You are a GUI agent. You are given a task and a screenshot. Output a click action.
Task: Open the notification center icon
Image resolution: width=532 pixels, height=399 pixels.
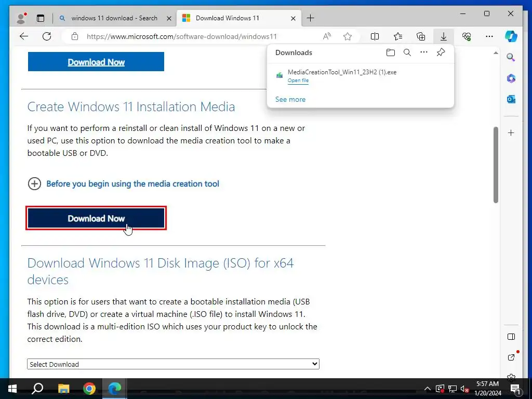click(515, 389)
